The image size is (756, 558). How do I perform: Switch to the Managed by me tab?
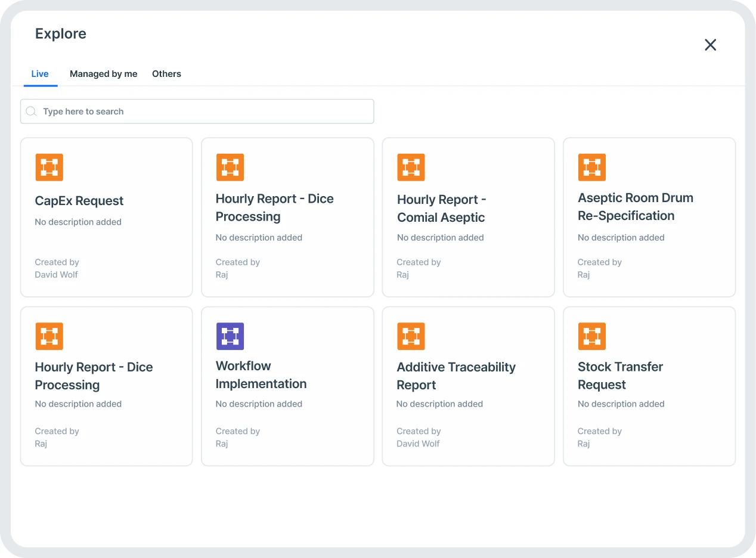[104, 74]
